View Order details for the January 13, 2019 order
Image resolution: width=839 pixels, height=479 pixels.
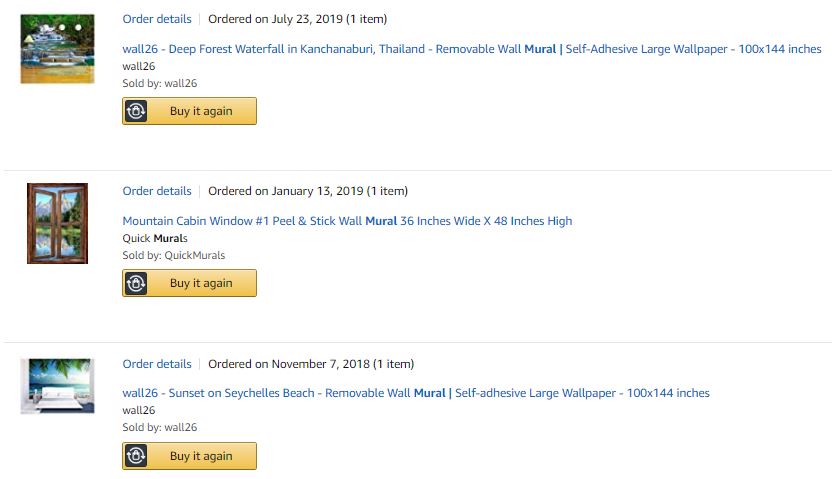157,191
